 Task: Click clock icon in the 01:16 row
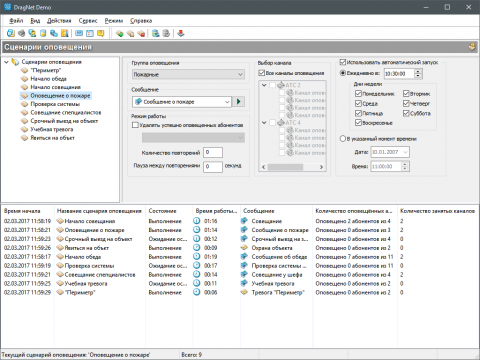tap(197, 221)
